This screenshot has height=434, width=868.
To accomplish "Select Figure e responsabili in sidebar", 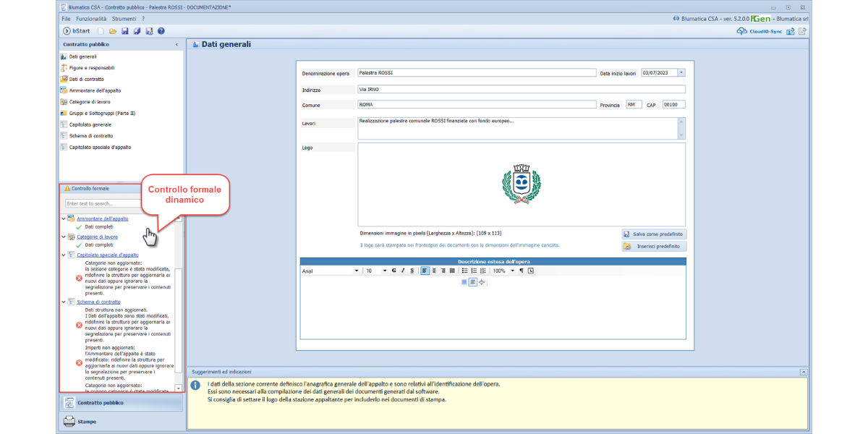I will click(91, 67).
